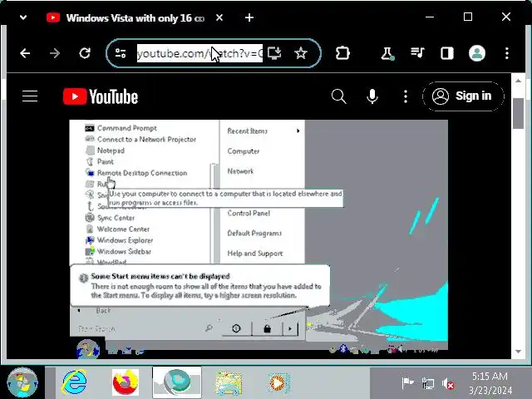Click the page vertical scrollbar thumb
Screen dimensions: 532x399
point(518,113)
